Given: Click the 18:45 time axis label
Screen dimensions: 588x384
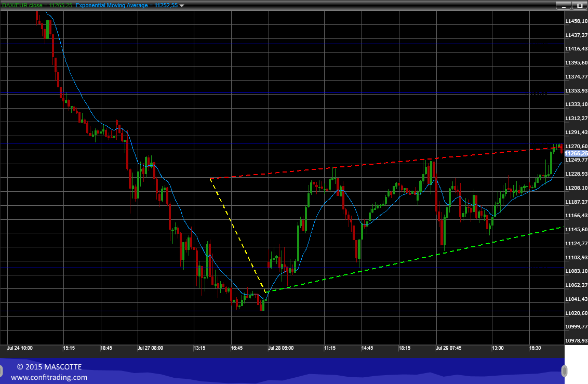Looking at the screenshot, I should [x=106, y=348].
